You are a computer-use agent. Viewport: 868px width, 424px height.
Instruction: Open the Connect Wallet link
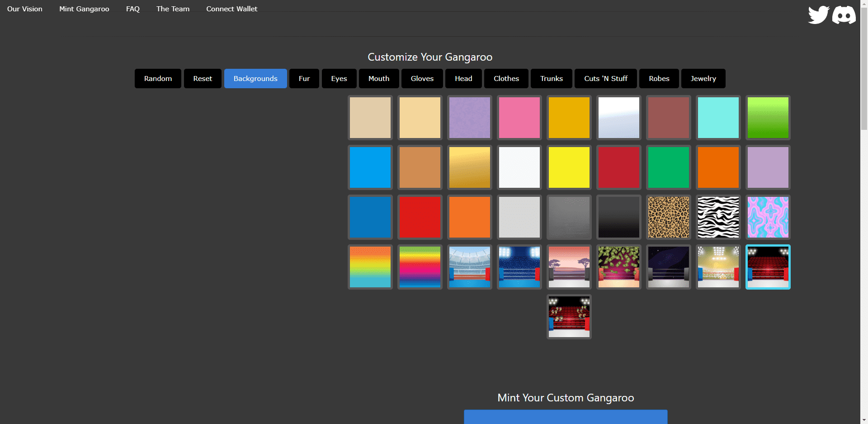pyautogui.click(x=231, y=9)
